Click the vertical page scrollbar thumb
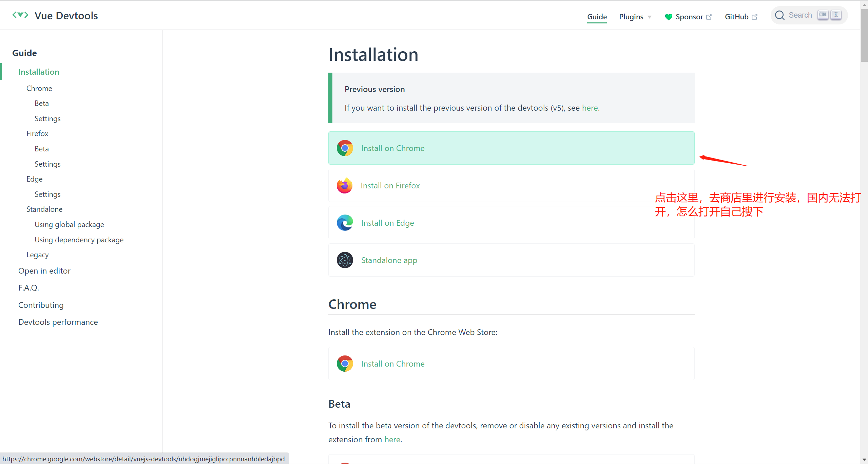The image size is (868, 464). click(864, 36)
